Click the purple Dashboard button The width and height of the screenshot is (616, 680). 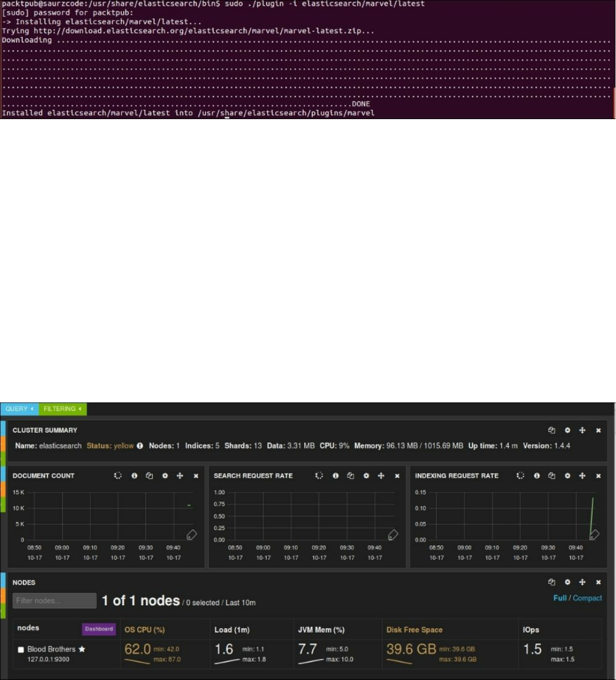(99, 629)
